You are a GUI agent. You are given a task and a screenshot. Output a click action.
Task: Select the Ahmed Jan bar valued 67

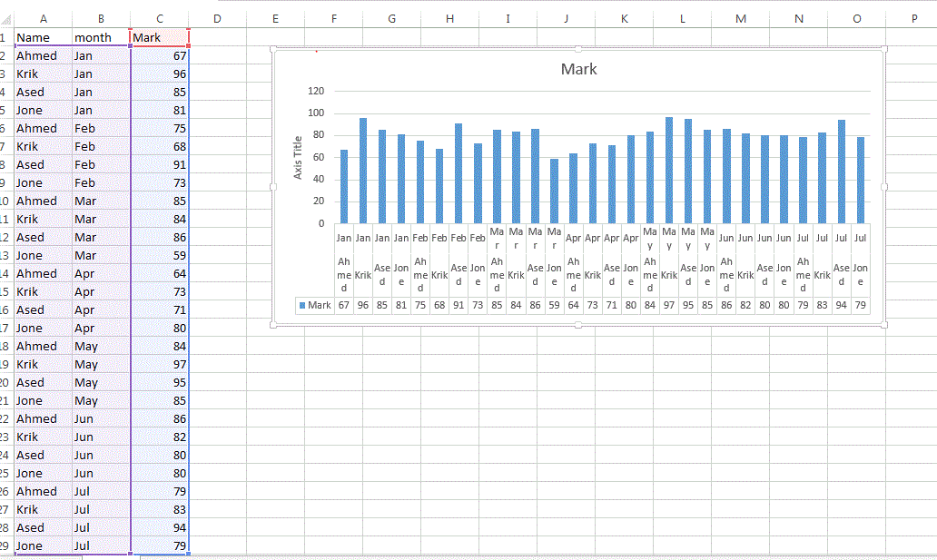(x=343, y=186)
